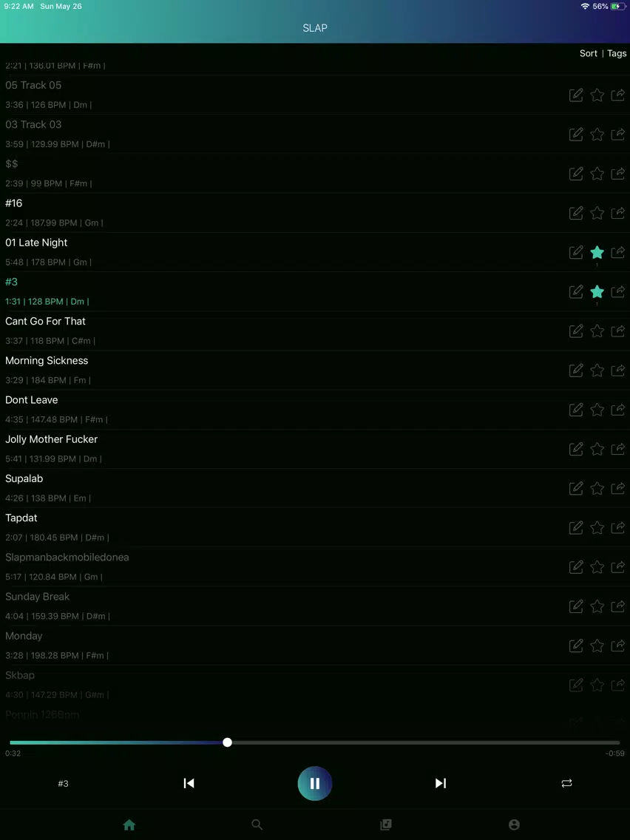
Task: Open the Sort options
Action: [x=588, y=53]
